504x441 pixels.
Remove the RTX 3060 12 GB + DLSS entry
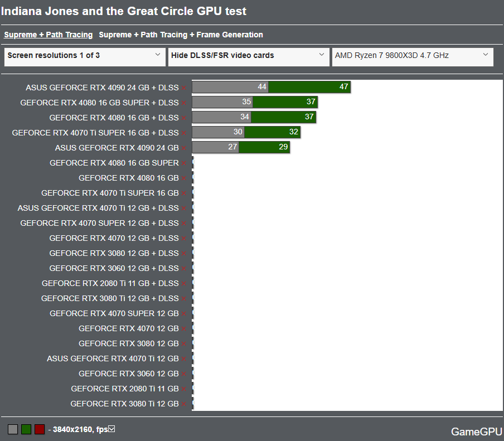pyautogui.click(x=184, y=269)
